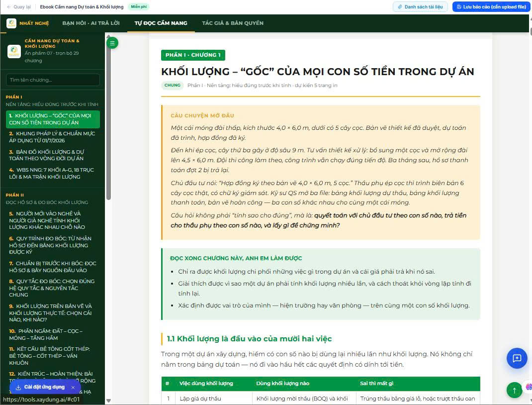Click the Miễn phí badge
The image size is (532, 405).
(x=139, y=7)
